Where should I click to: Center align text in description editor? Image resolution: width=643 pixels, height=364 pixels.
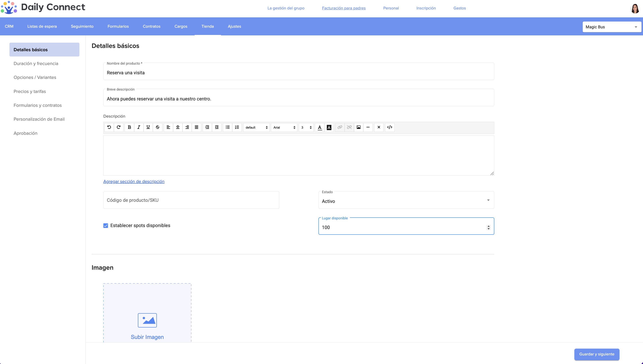point(177,127)
